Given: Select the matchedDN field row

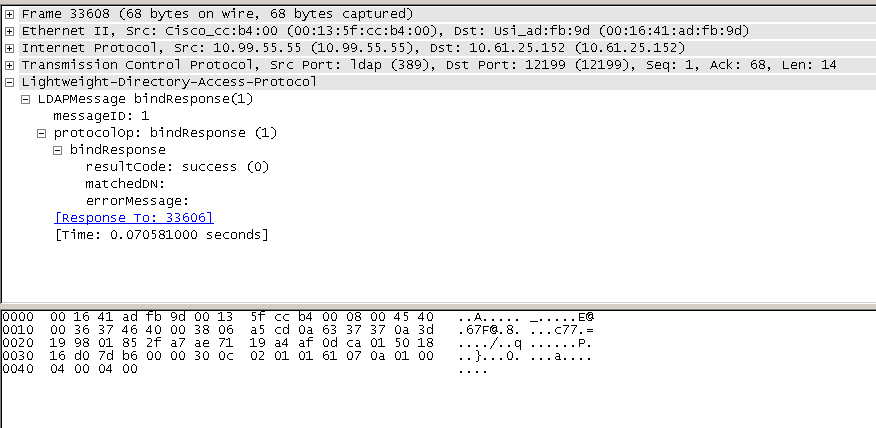Looking at the screenshot, I should [126, 183].
